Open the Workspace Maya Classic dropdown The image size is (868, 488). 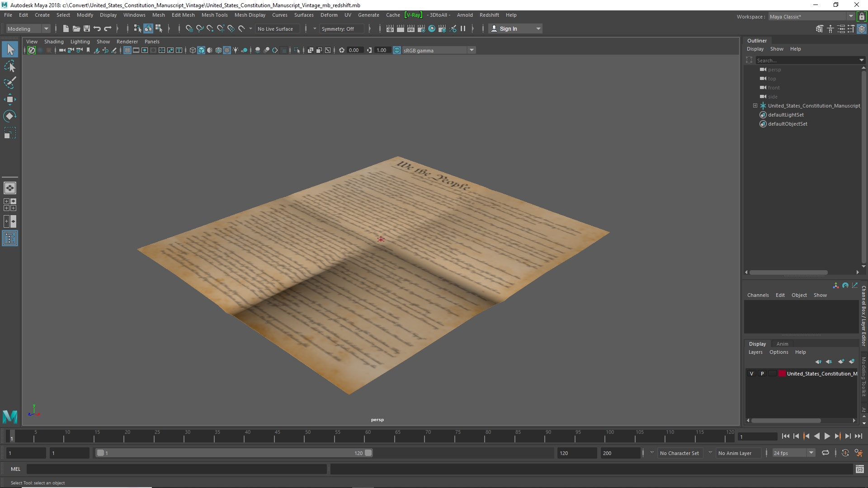coord(811,17)
